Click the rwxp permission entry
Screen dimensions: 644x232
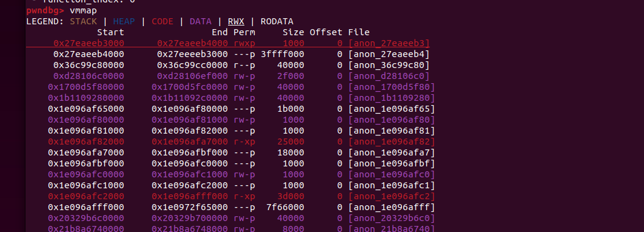(x=244, y=43)
